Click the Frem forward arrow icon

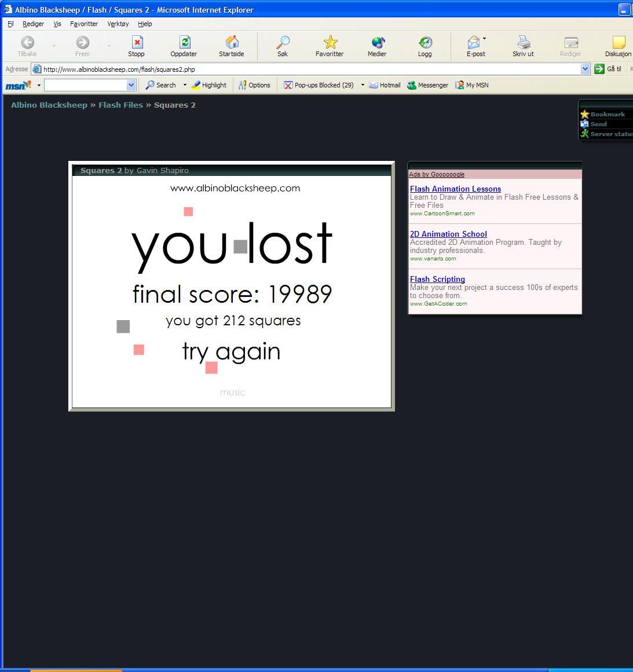pos(82,42)
